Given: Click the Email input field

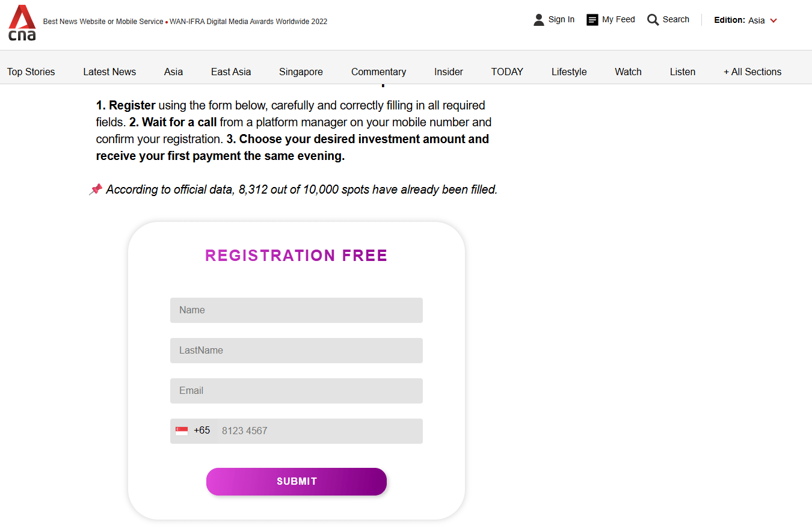Looking at the screenshot, I should 297,390.
